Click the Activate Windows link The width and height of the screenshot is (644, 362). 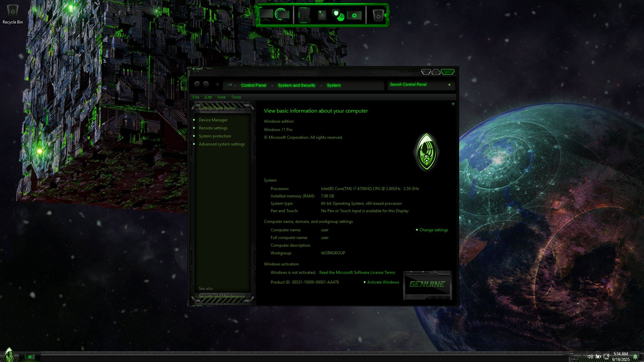coord(383,282)
